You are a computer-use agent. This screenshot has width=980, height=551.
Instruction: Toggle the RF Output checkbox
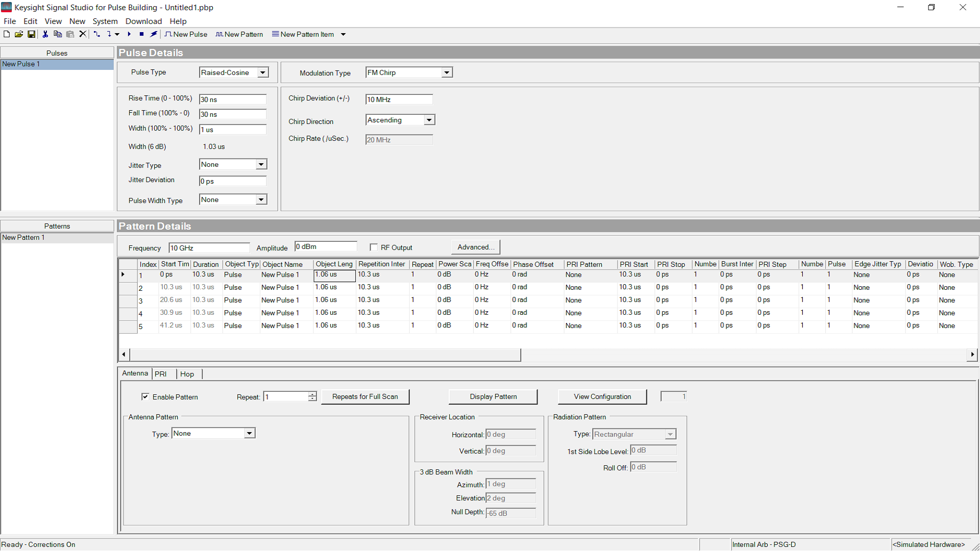click(x=374, y=247)
